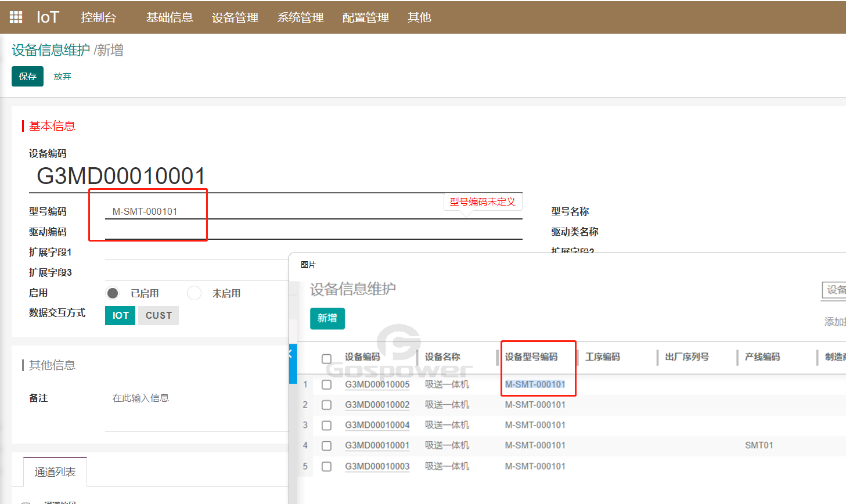Select the 已启用 radio button
The width and height of the screenshot is (846, 504).
coord(113,293)
